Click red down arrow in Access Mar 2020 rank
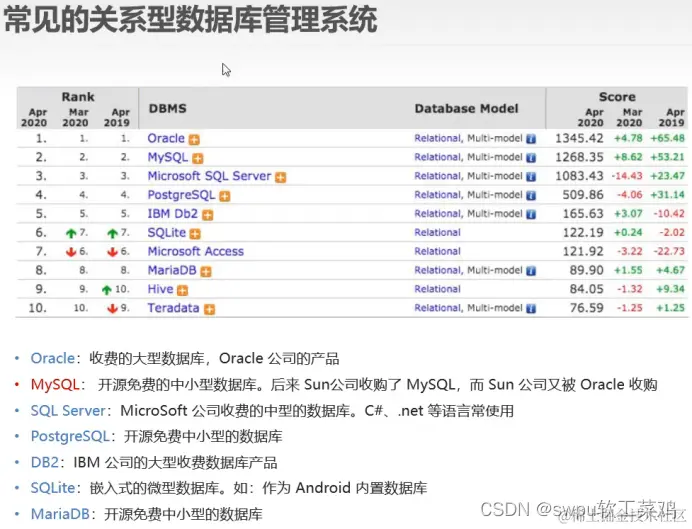Screen dimensions: 692x529 [x=71, y=252]
